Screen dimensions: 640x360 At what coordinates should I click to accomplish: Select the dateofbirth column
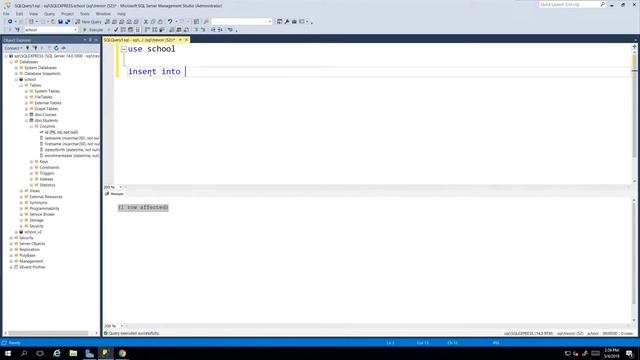click(x=72, y=150)
